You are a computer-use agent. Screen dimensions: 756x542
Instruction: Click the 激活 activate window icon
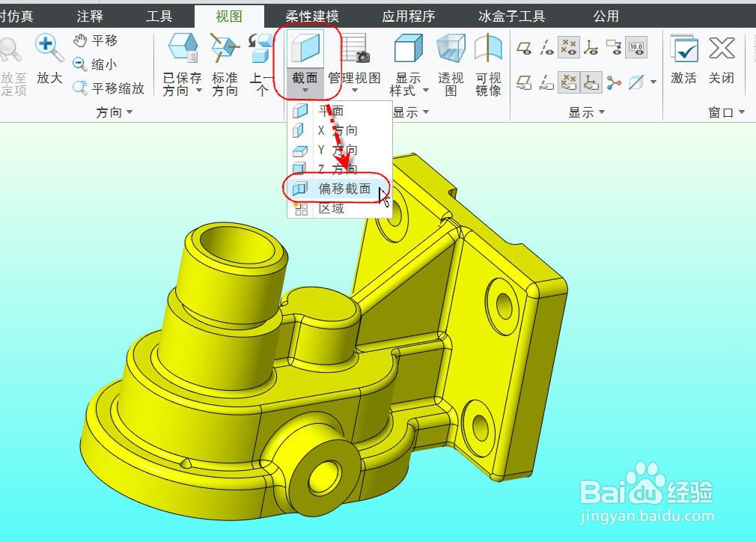tap(683, 48)
